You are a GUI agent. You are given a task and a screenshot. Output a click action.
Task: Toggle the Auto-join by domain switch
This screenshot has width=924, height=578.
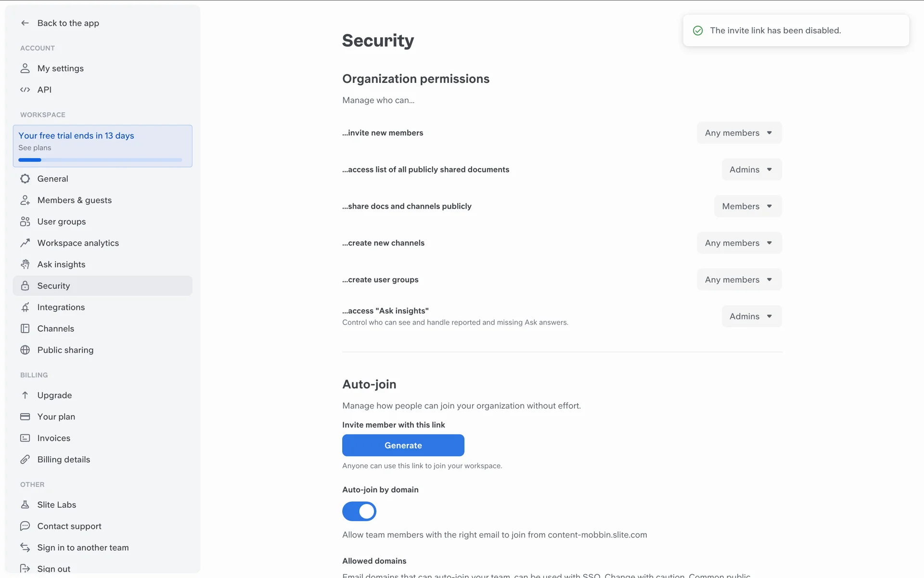[359, 512]
